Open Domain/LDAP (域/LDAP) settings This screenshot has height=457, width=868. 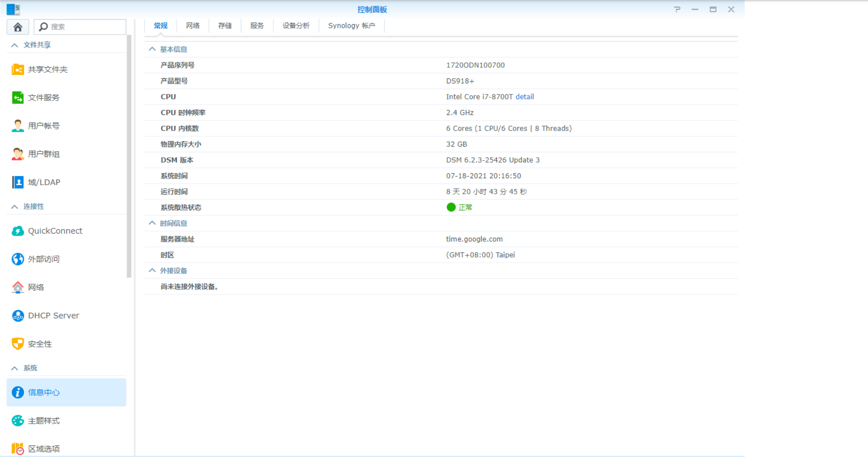coord(44,182)
